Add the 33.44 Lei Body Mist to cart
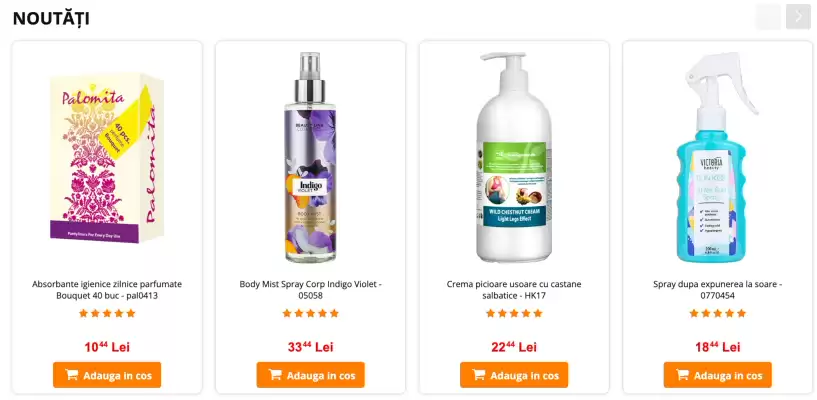 click(311, 375)
